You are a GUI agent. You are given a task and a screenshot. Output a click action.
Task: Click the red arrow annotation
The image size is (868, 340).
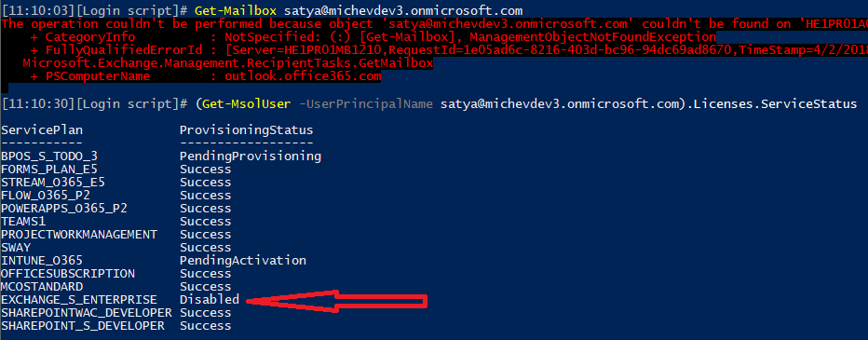(336, 301)
